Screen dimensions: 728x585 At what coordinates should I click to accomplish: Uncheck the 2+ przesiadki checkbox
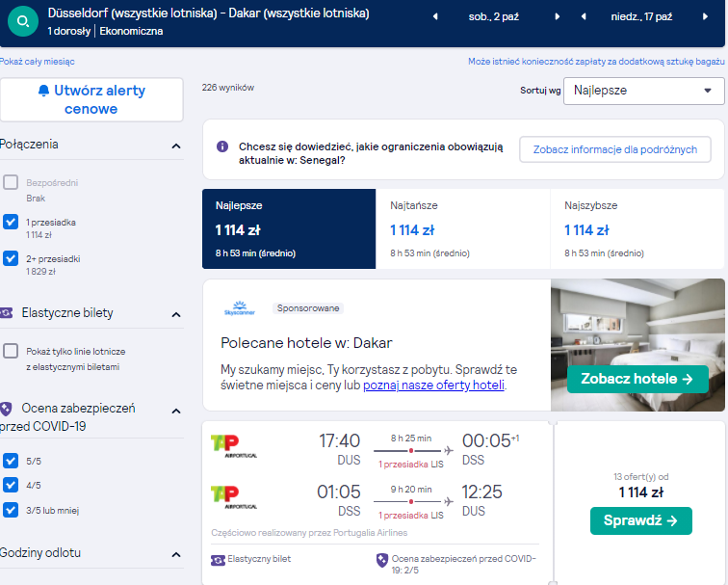11,258
